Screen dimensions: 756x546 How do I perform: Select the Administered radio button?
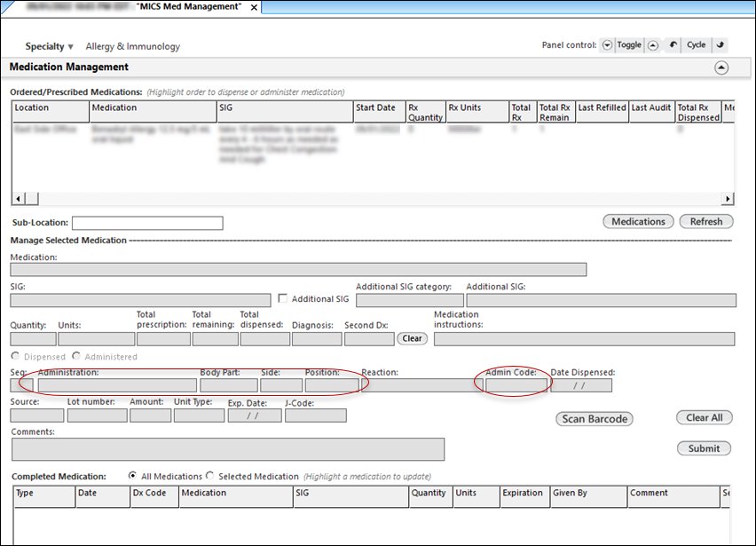(x=76, y=356)
